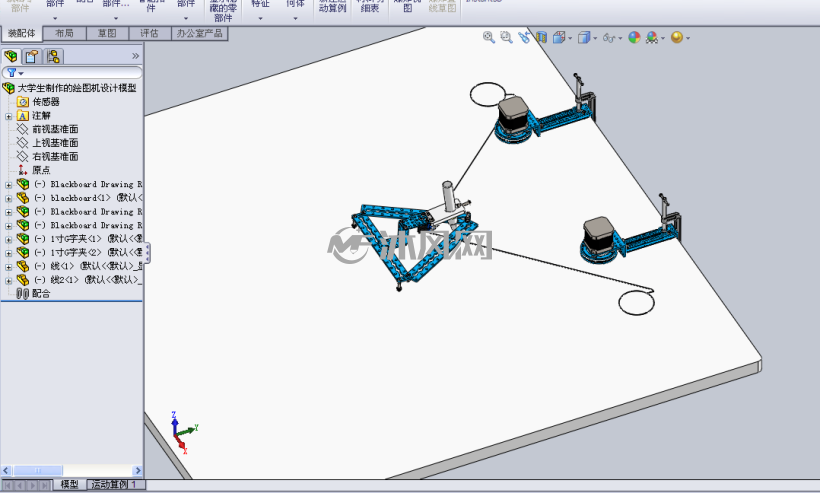Expand the 线<1> component
Screen dimensions: 820x493
click(8, 267)
